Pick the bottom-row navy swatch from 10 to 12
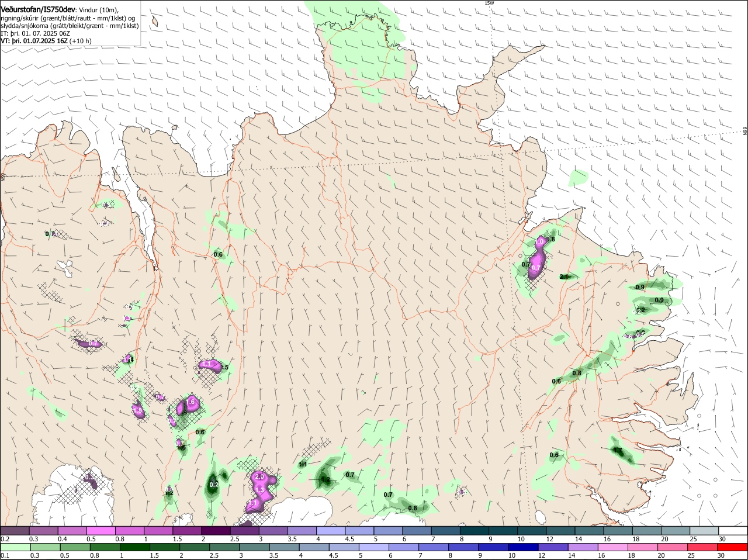The height and width of the screenshot is (560, 748). [x=523, y=547]
